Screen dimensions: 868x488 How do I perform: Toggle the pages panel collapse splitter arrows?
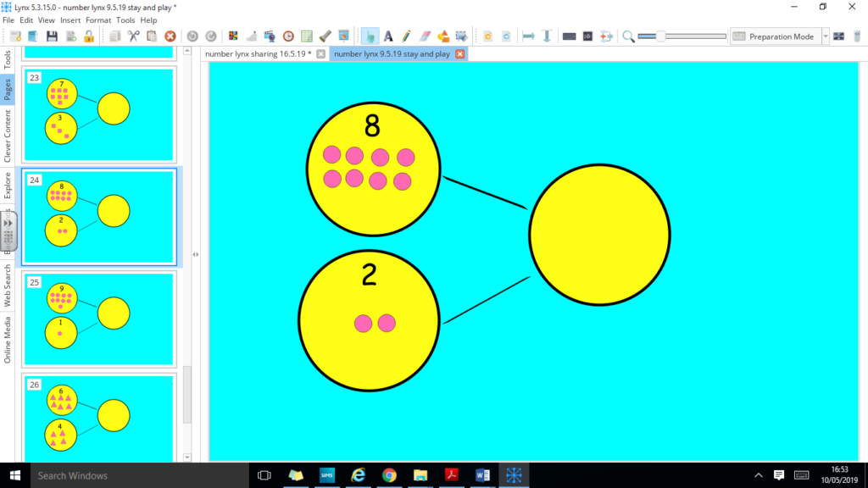tap(196, 254)
